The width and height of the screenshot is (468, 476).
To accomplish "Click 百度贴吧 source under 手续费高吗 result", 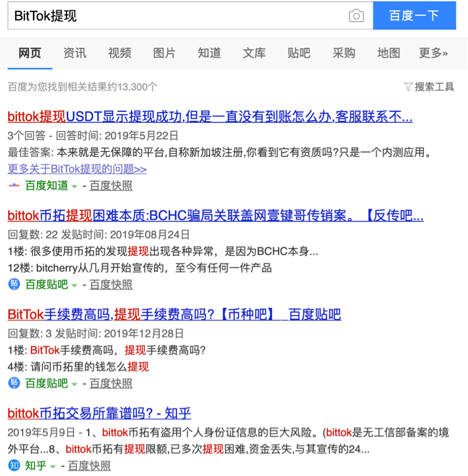I will coord(47,383).
